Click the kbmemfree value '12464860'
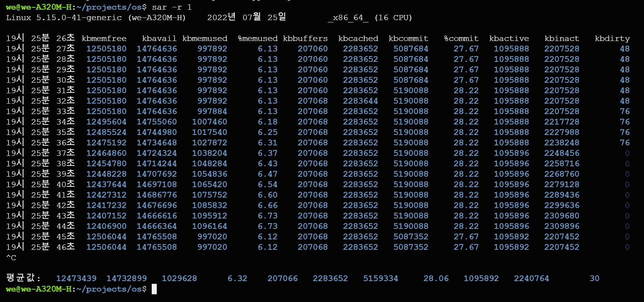The height and width of the screenshot is (302, 644). [x=106, y=154]
